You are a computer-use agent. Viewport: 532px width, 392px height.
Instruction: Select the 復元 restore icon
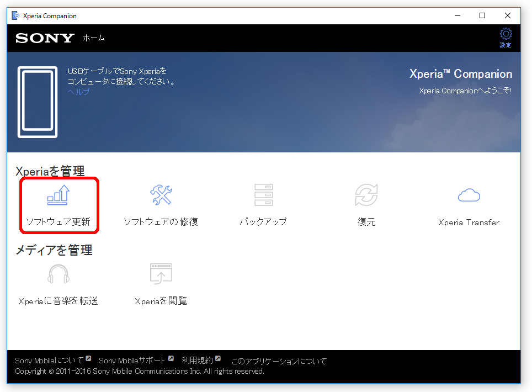click(366, 195)
